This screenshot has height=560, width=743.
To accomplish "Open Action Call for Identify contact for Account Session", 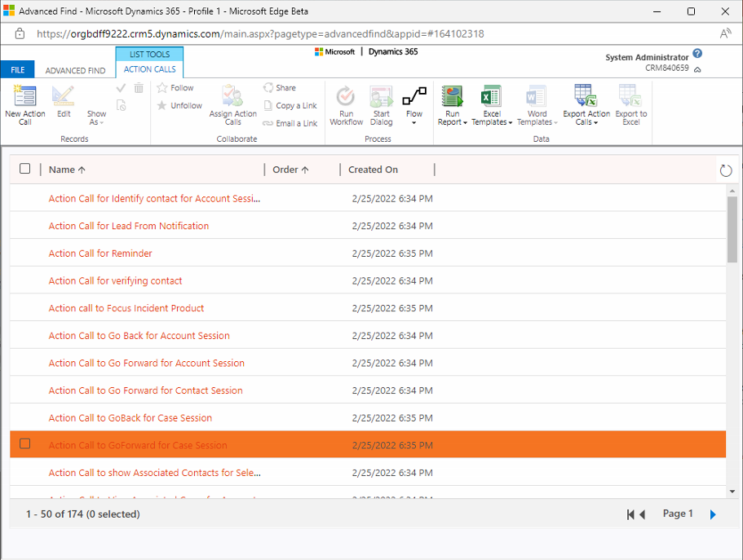I will coord(154,199).
